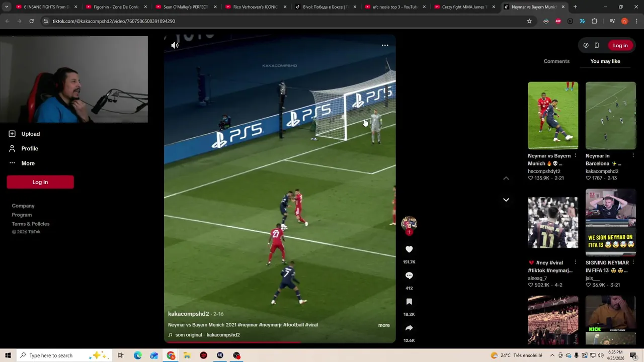Reload the page with the refresh icon

(x=31, y=21)
